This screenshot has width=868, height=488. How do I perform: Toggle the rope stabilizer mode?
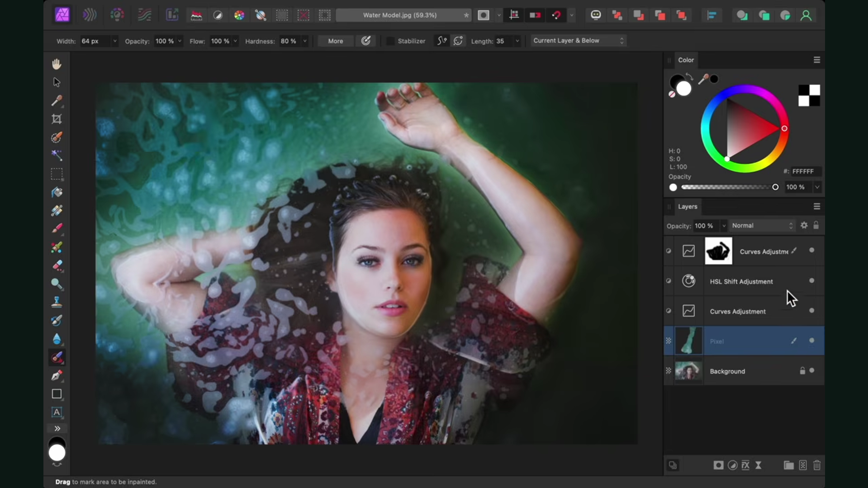click(442, 41)
